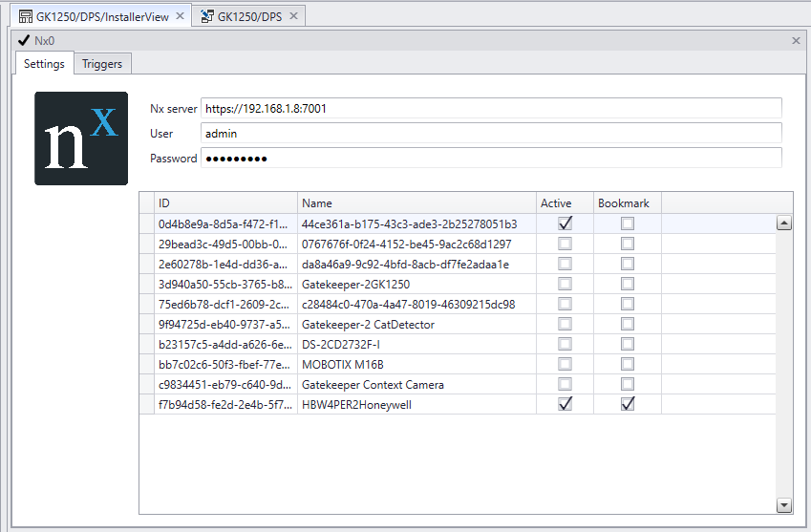The width and height of the screenshot is (811, 532).
Task: Click the Nx server URL field
Action: point(491,109)
